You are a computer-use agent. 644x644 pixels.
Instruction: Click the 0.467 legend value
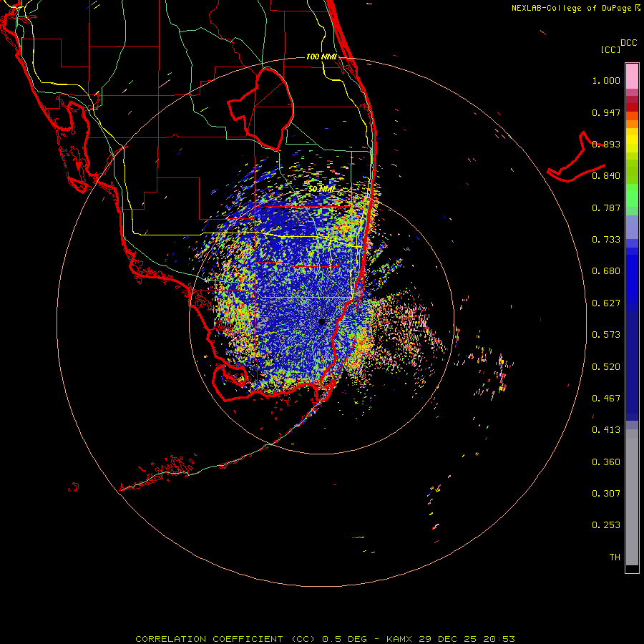point(606,399)
